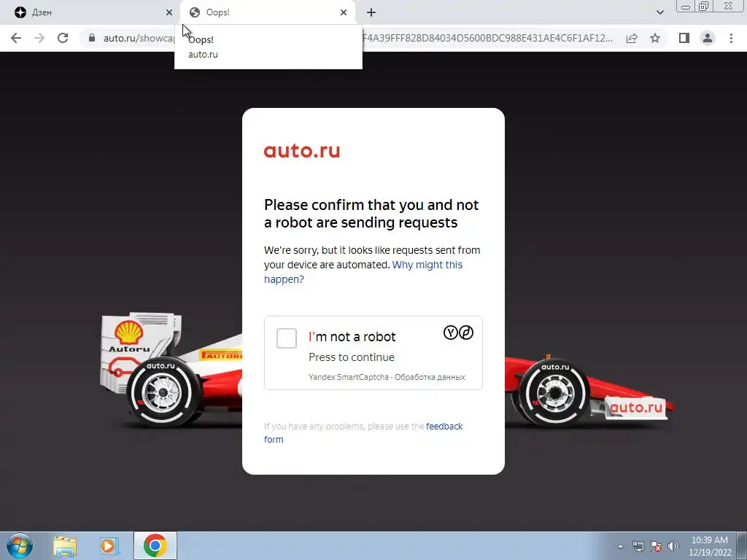747x560 pixels.
Task: Reload the page with the refresh icon
Action: tap(63, 38)
